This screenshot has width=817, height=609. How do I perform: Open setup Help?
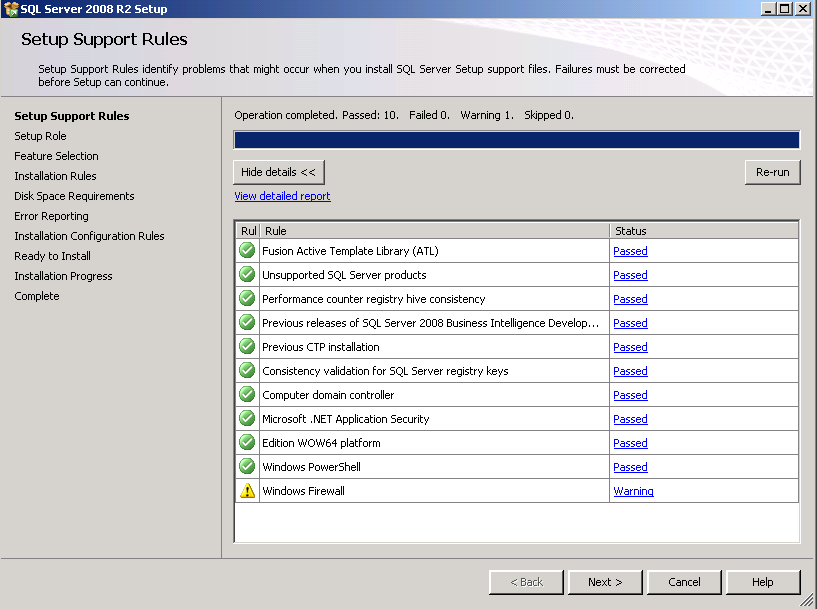[763, 582]
